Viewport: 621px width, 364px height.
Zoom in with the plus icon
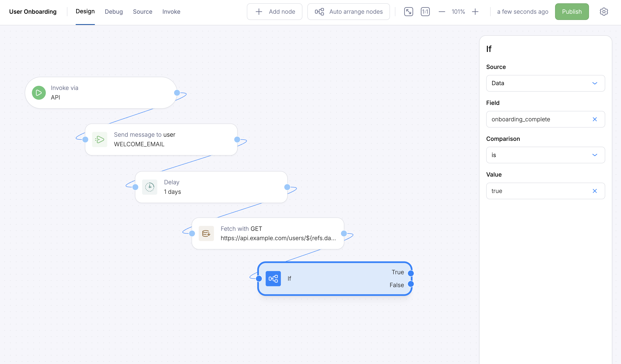475,12
